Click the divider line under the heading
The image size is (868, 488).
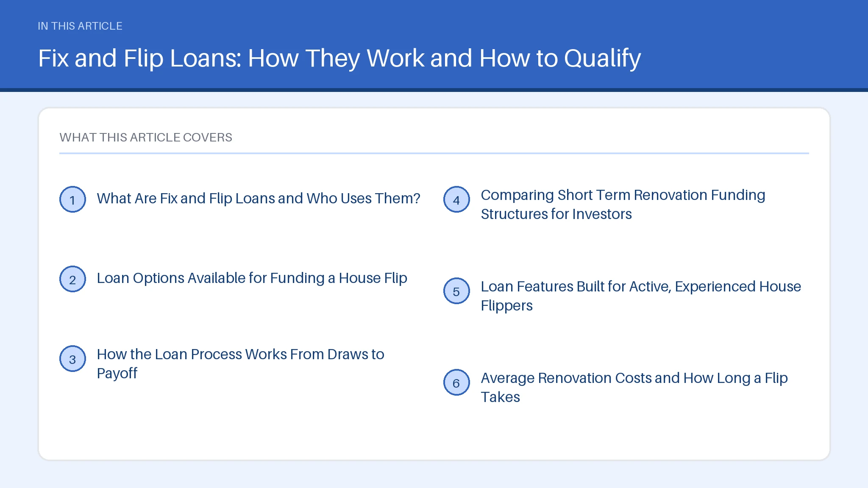(x=434, y=153)
